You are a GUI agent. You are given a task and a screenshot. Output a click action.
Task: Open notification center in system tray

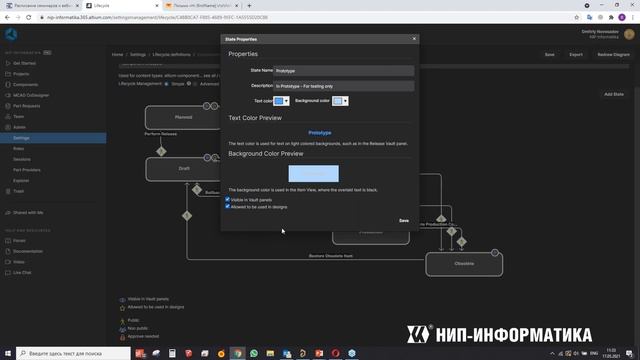pyautogui.click(x=629, y=353)
